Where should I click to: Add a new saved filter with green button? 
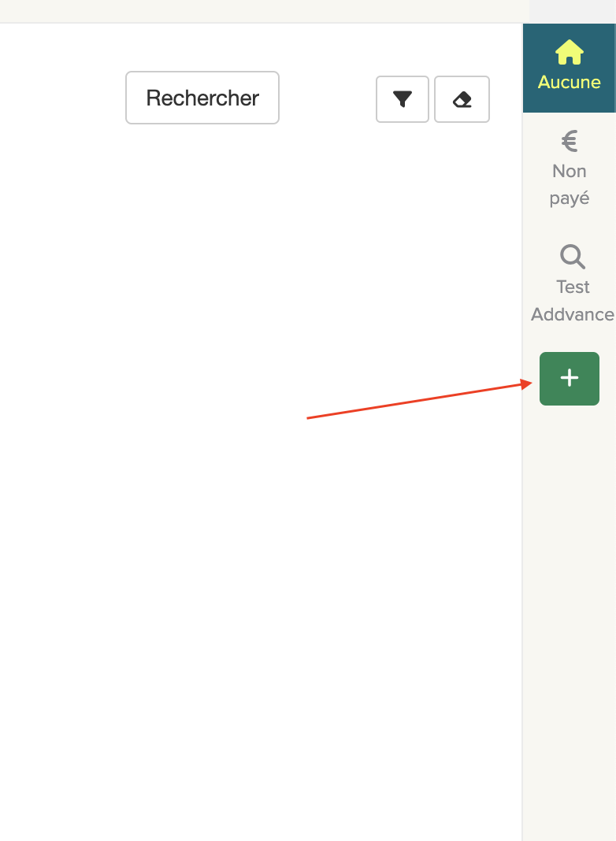pos(570,379)
